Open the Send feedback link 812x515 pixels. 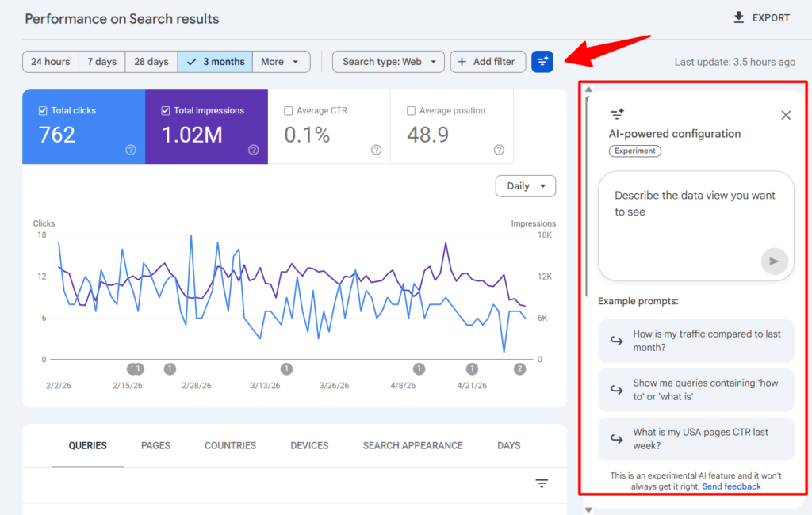731,486
